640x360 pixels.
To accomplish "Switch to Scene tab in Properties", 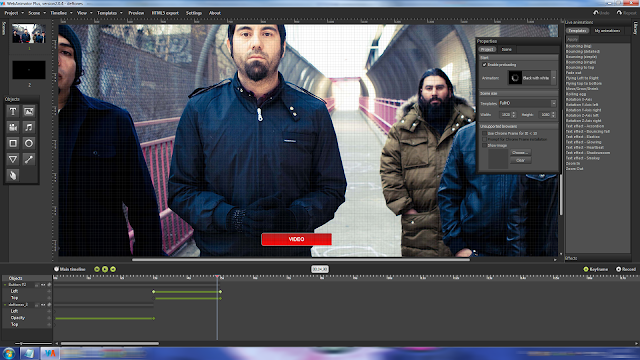I will (x=507, y=49).
